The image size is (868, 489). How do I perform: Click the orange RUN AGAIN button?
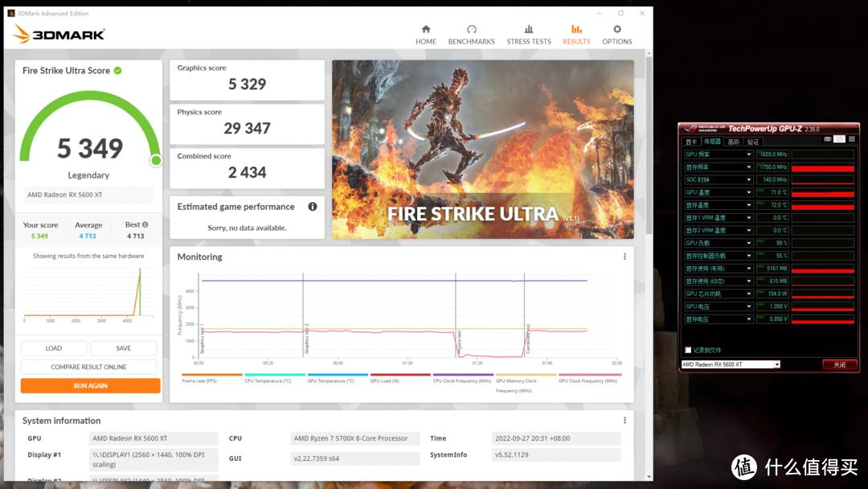click(90, 385)
